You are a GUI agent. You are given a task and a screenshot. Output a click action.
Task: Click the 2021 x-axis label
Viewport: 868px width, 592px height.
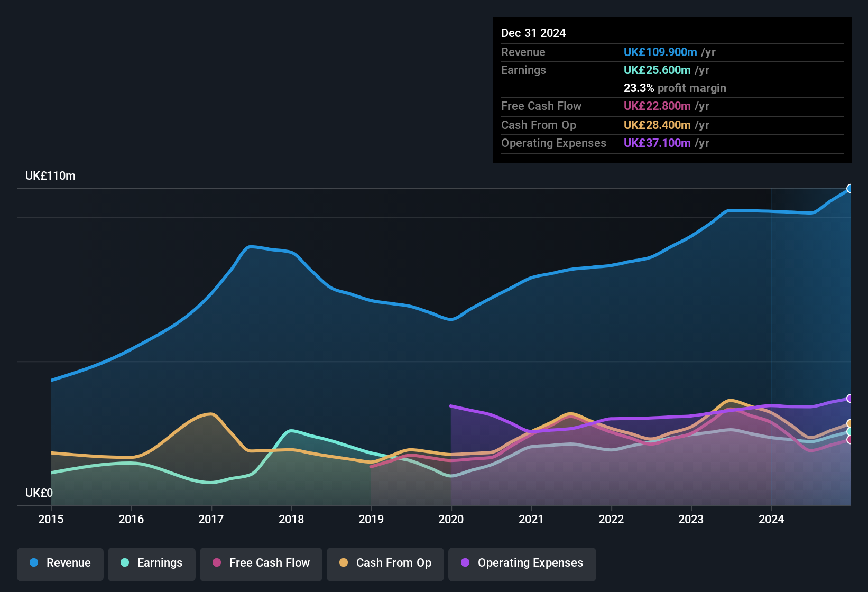coord(531,520)
